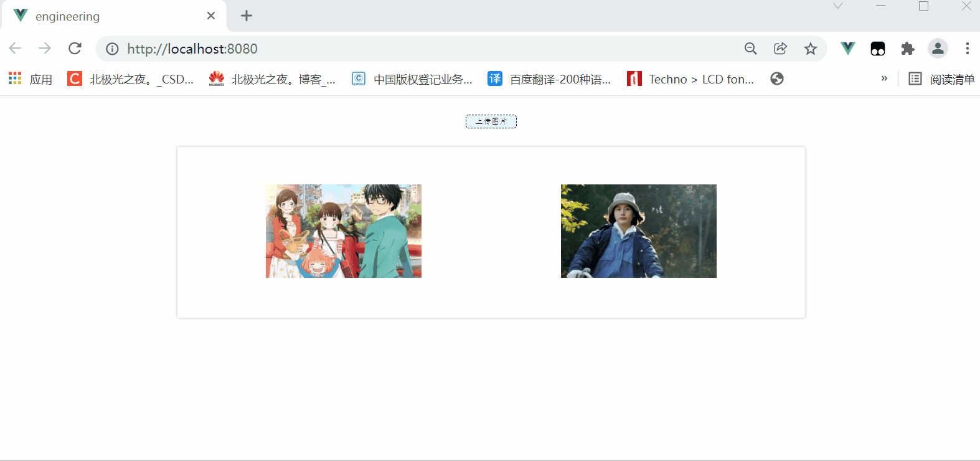Screen dimensions: 980x461
Task: Close the engineering tab
Action: 211,16
